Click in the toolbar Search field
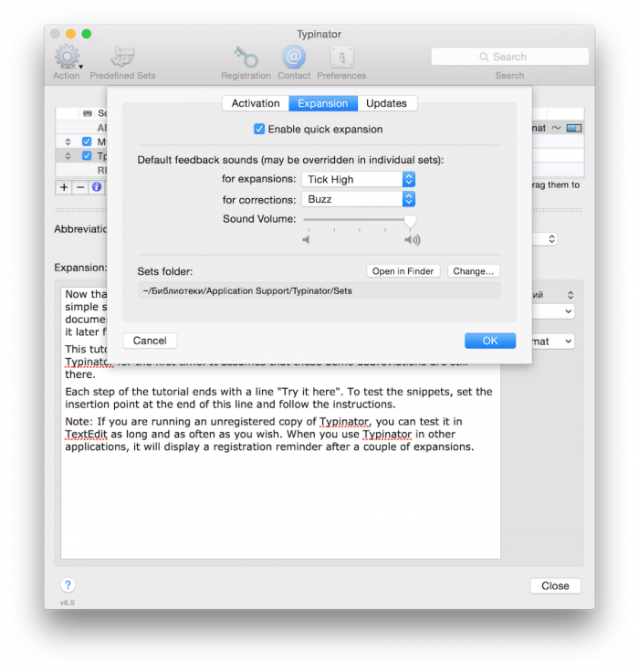 coord(509,57)
